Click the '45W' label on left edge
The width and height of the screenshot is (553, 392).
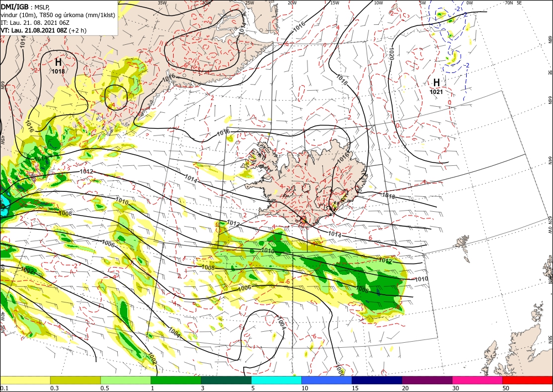(2, 140)
